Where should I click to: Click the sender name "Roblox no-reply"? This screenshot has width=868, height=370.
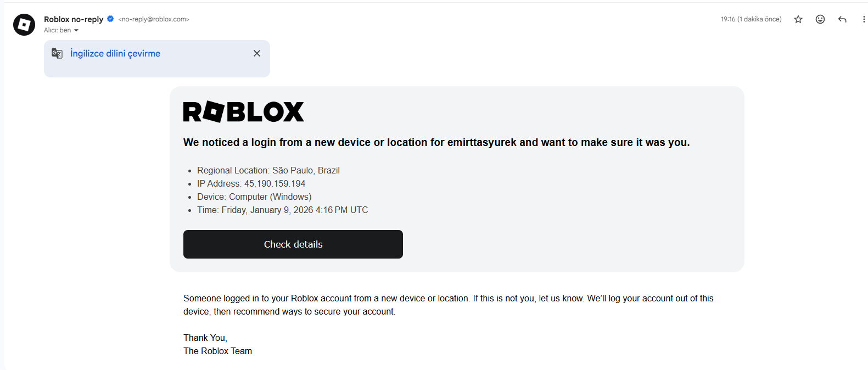click(74, 19)
